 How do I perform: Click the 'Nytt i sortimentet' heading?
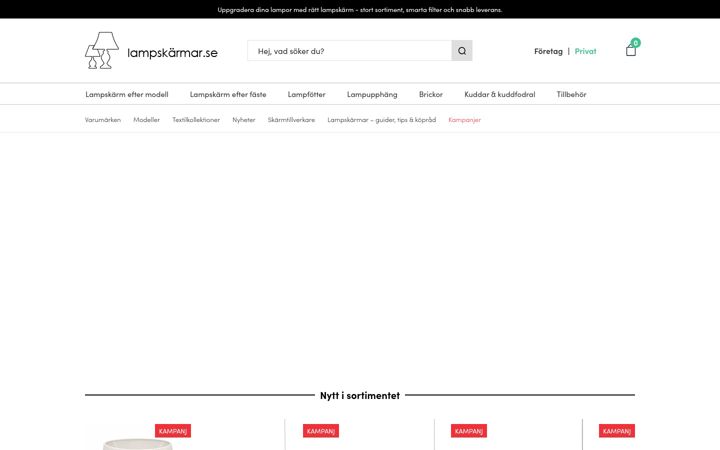[x=360, y=395]
